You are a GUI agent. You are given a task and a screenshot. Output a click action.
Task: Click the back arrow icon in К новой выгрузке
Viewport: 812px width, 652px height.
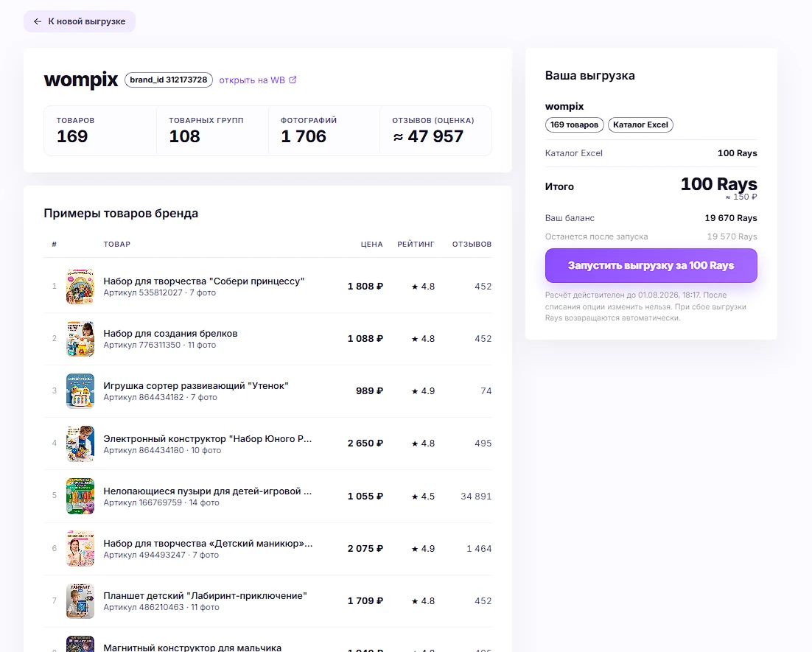coord(38,21)
